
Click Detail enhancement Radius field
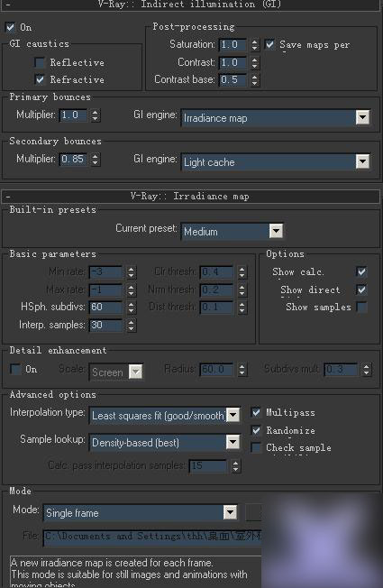pos(216,370)
